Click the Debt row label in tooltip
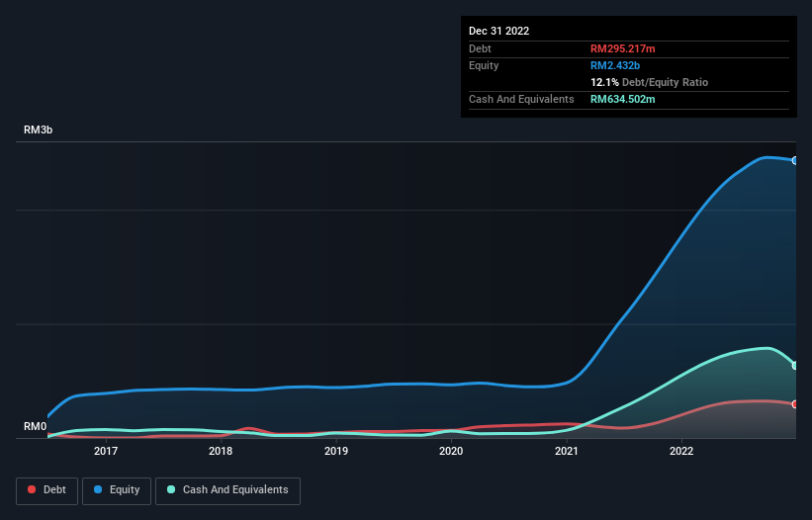The width and height of the screenshot is (812, 520). point(480,48)
